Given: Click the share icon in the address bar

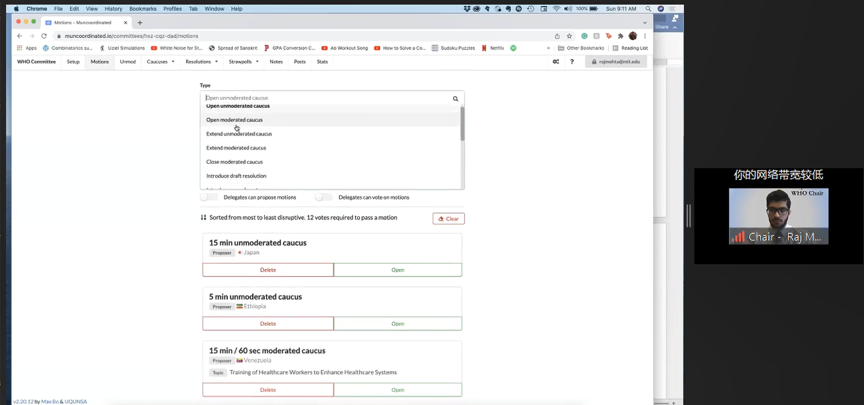Looking at the screenshot, I should pyautogui.click(x=557, y=36).
